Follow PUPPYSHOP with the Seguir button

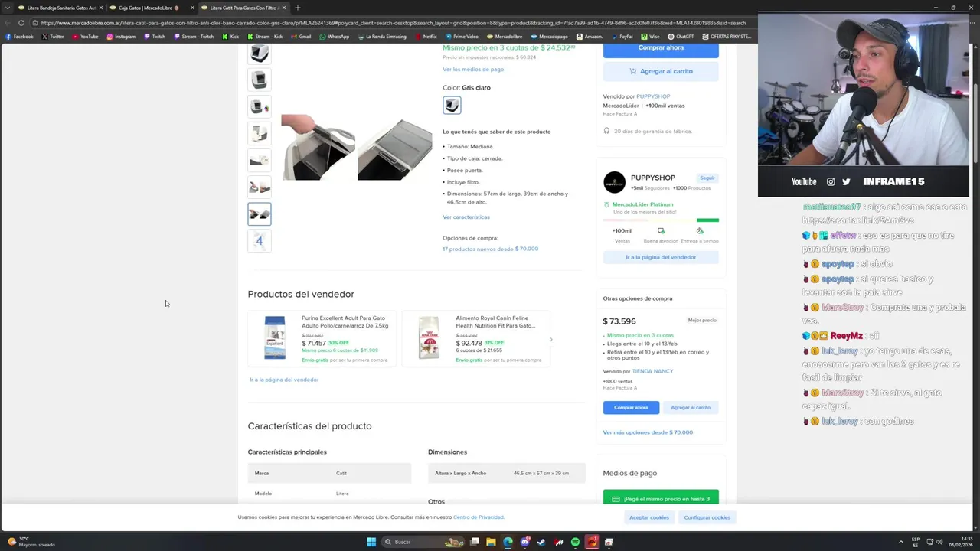coord(707,178)
